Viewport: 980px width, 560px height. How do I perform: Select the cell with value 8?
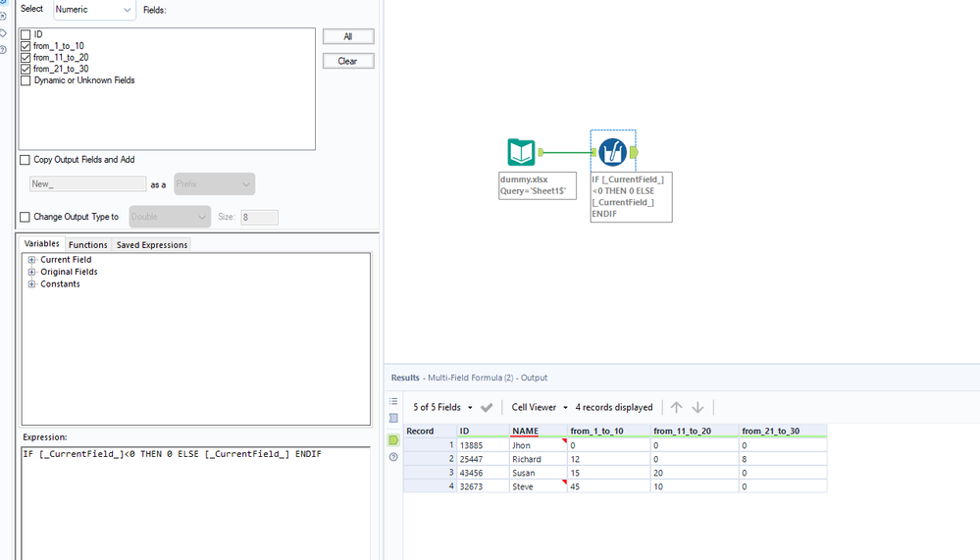click(783, 459)
